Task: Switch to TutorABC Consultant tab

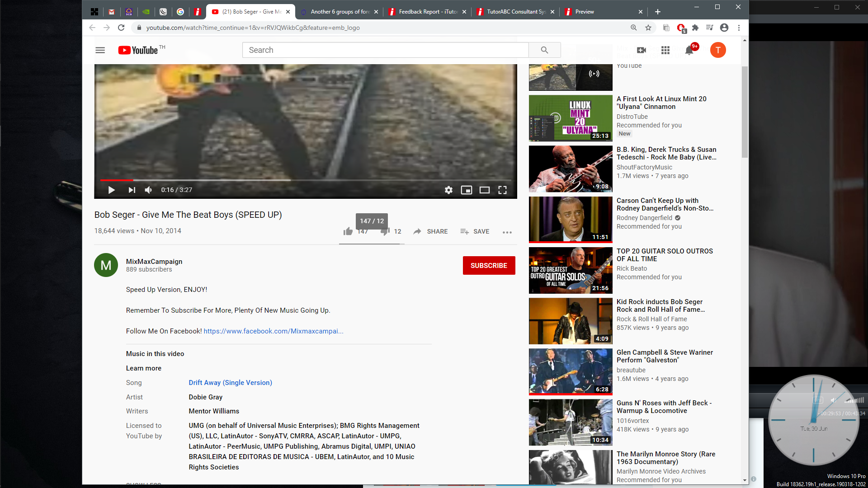Action: coord(515,12)
